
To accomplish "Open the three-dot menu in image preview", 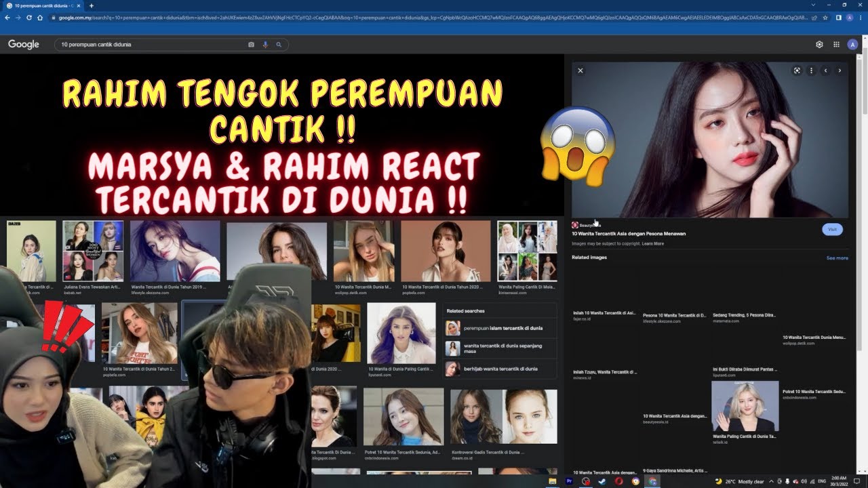I will coord(811,70).
